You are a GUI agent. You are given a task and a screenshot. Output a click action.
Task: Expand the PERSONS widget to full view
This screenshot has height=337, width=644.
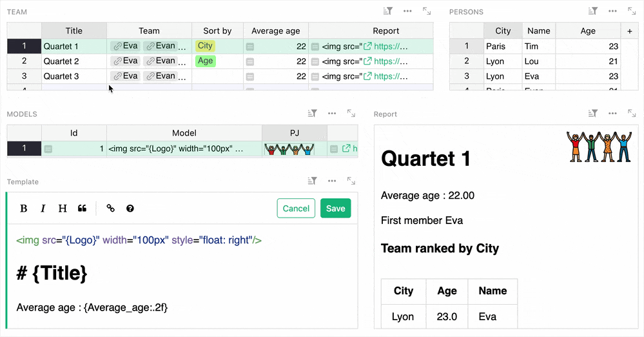click(632, 11)
